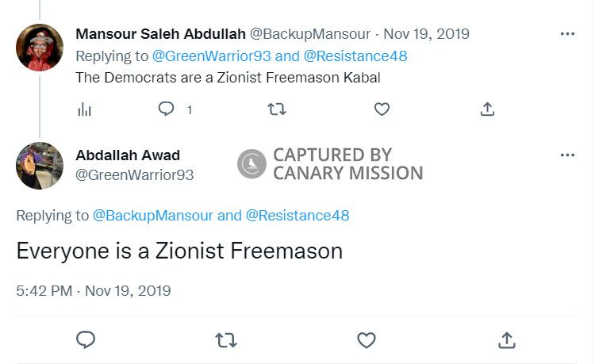Open Mansour Saleh Abdullah's profile picture
The image size is (595, 364).
pyautogui.click(x=40, y=48)
